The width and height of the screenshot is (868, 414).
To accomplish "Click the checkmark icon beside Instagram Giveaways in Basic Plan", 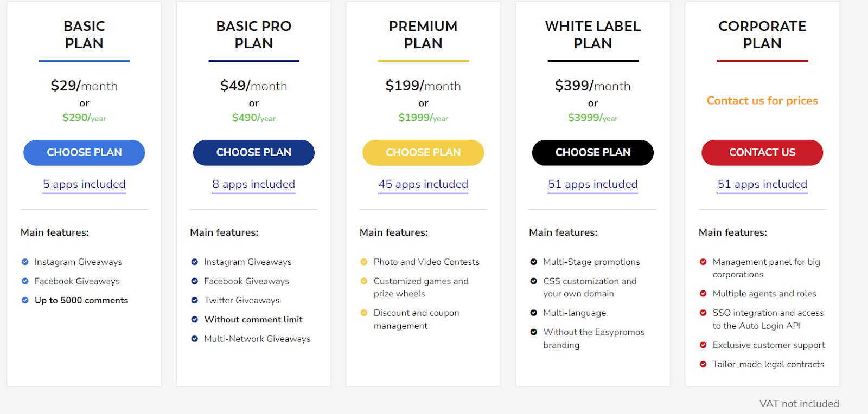I will [24, 262].
